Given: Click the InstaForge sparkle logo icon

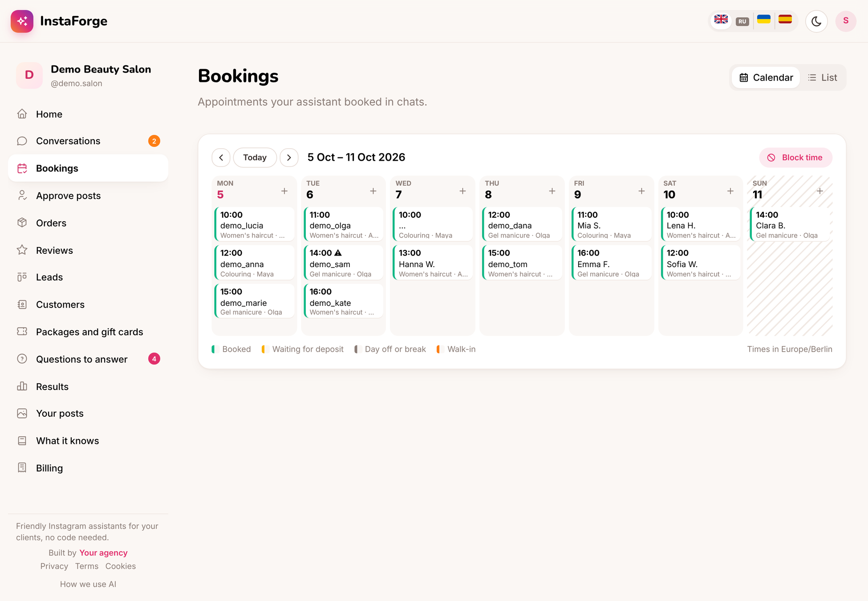Looking at the screenshot, I should (x=22, y=21).
